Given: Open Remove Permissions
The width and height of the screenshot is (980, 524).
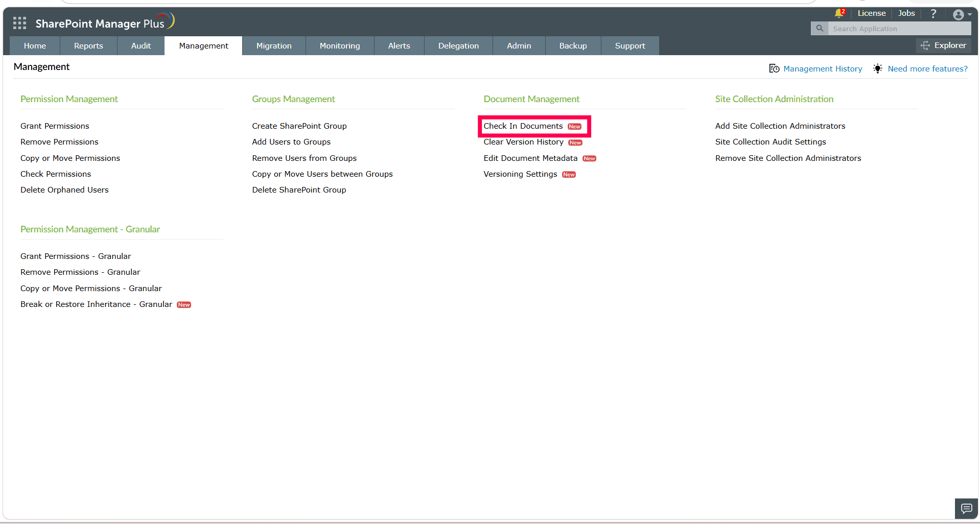Looking at the screenshot, I should click(x=59, y=142).
